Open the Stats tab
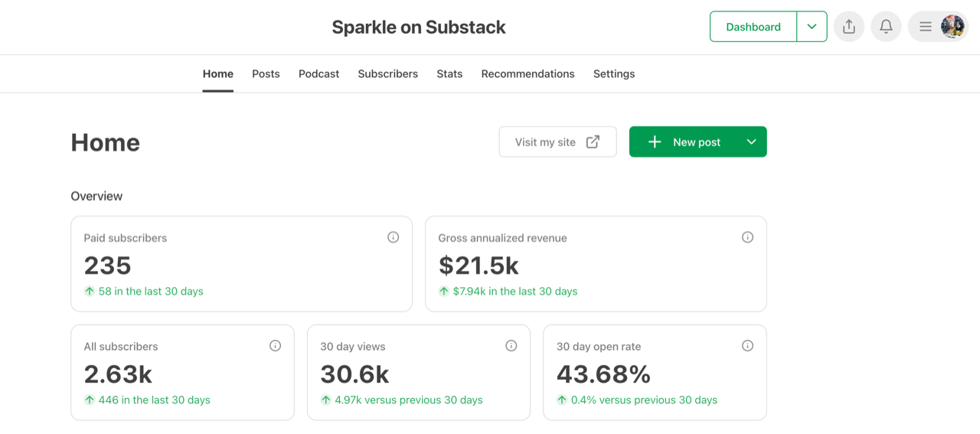This screenshot has width=980, height=434. coord(449,74)
